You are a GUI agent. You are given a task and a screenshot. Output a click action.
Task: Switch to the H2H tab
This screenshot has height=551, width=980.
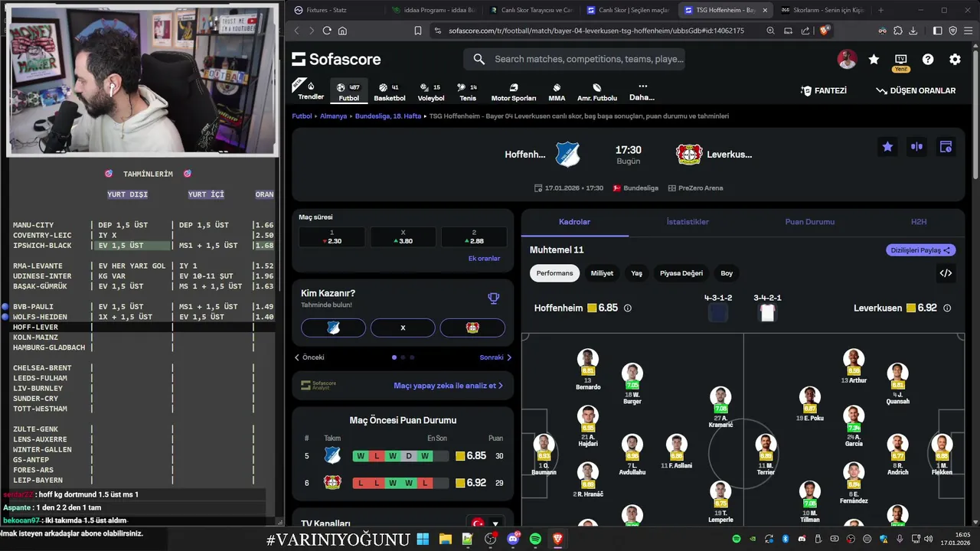coord(919,222)
